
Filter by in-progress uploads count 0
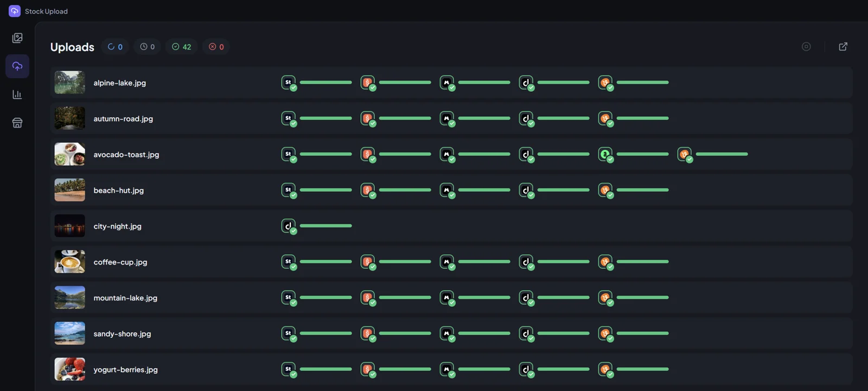click(x=115, y=47)
